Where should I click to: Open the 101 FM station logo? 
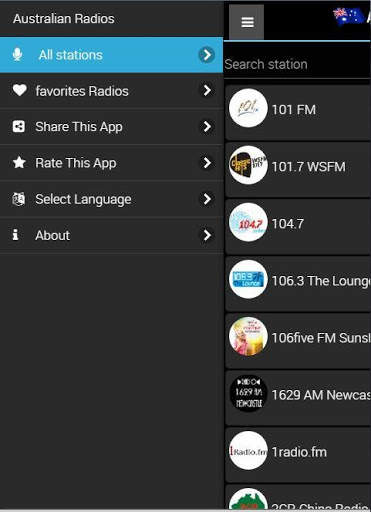pyautogui.click(x=248, y=108)
